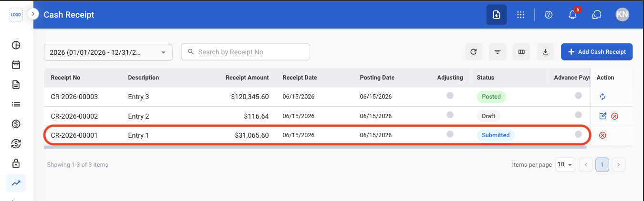Screen dimensions: 644x201
Task: Toggle the Adjusting indicator for Entry 2
Action: [450, 115]
